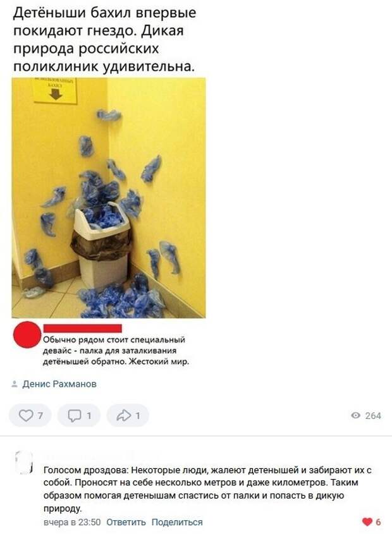The height and width of the screenshot is (534, 392).
Task: Click comment text starting Голосом дроздова
Action: point(207,489)
